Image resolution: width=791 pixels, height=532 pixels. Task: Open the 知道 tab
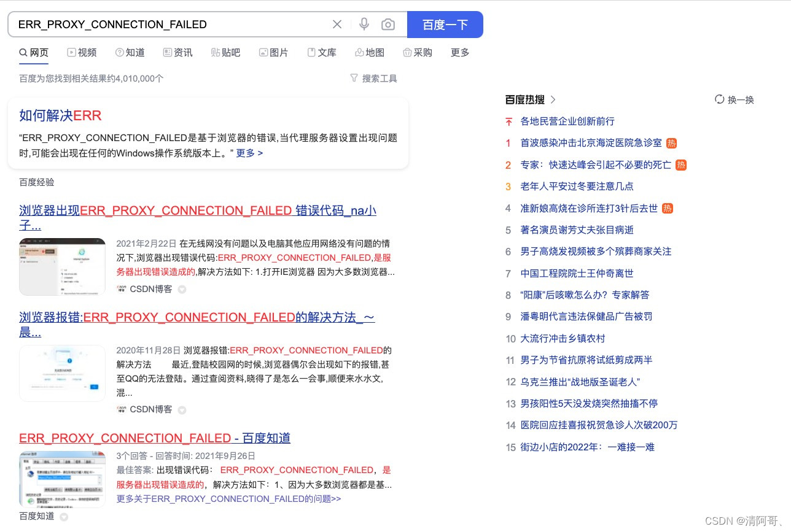pos(130,53)
